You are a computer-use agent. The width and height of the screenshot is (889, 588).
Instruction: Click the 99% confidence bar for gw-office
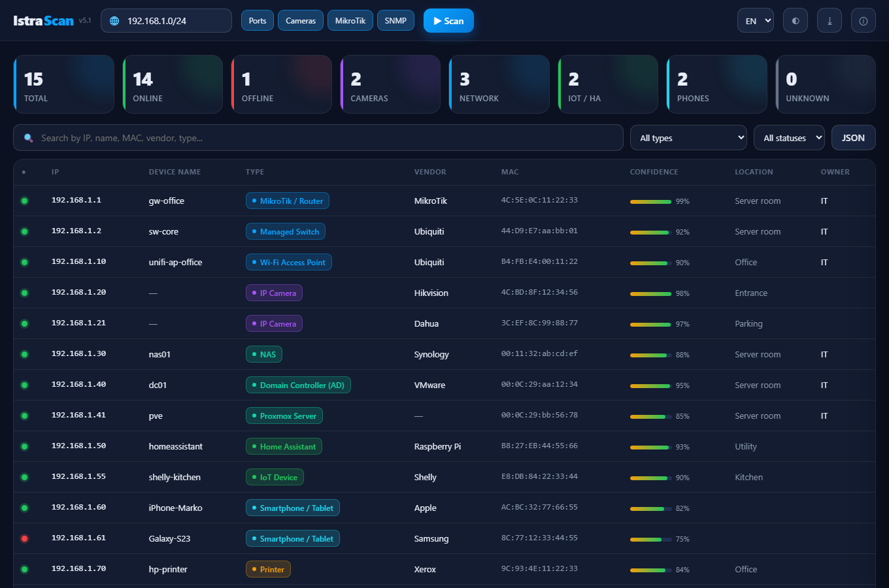point(651,202)
